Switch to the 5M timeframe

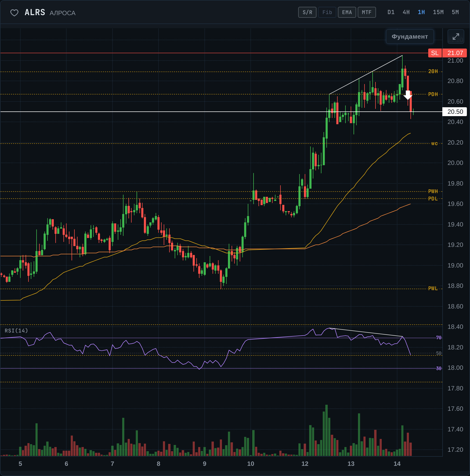[455, 12]
